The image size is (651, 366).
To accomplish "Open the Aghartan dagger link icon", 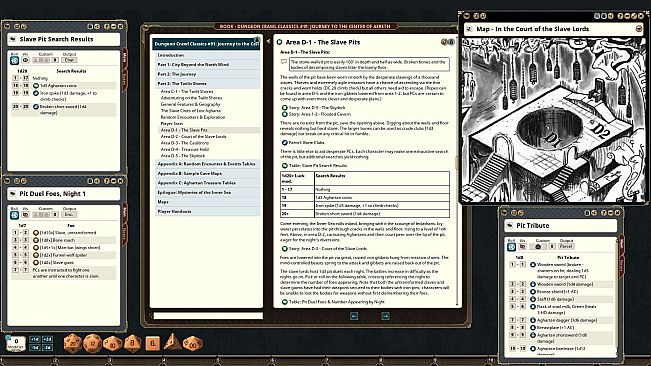I will tap(533, 320).
